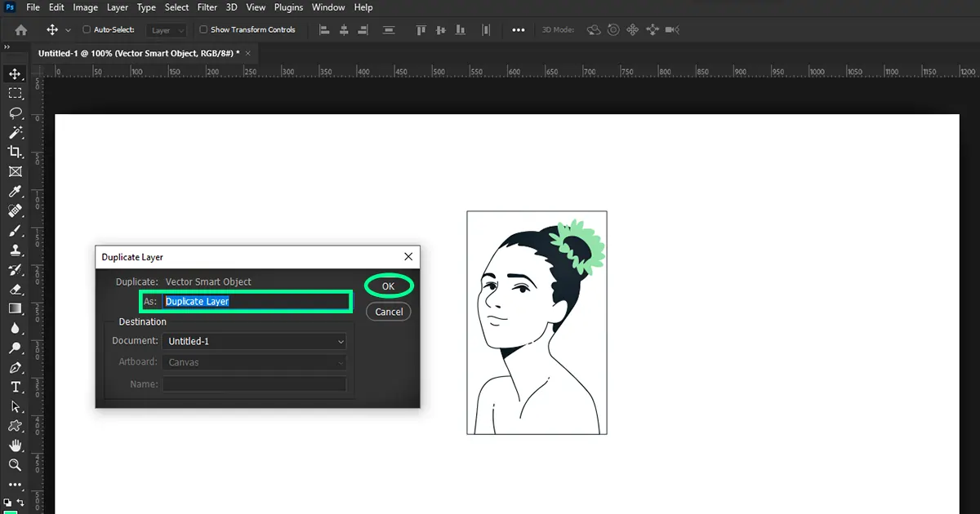Select the Move tool
980x514 pixels.
16,73
